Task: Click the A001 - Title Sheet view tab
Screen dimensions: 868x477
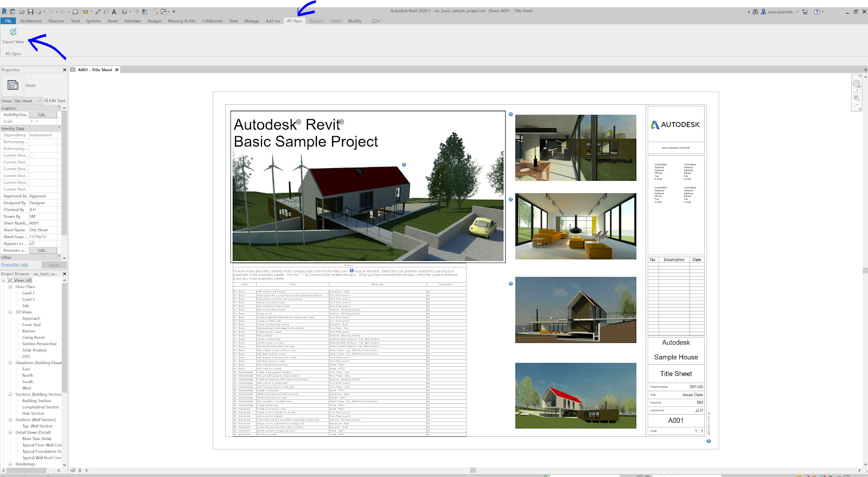Action: point(94,70)
